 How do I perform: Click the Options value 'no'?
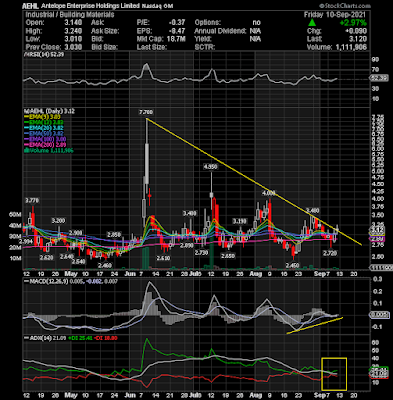pos(257,23)
